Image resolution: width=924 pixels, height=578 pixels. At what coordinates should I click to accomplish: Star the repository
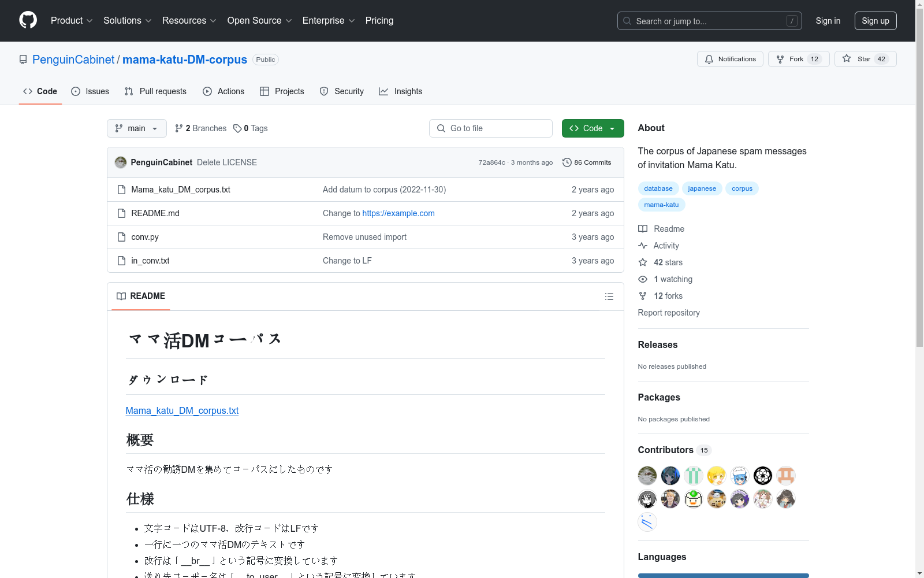click(x=865, y=59)
